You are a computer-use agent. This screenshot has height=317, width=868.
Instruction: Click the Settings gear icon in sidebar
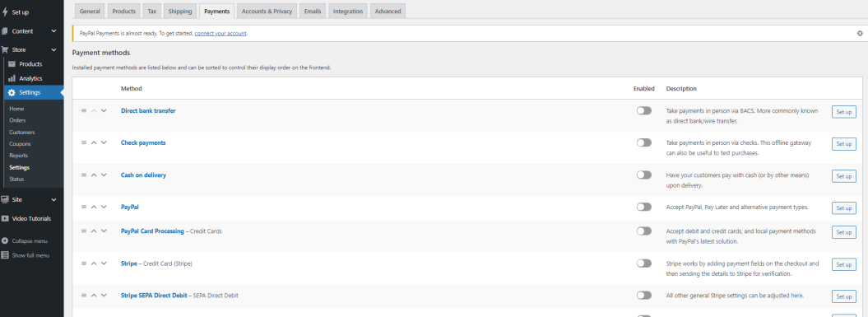click(12, 92)
